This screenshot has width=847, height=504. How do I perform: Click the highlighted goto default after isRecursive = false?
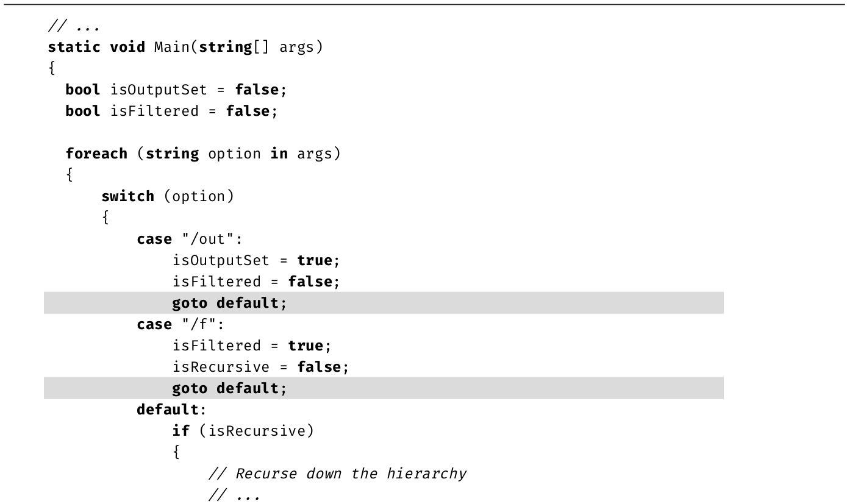(229, 388)
